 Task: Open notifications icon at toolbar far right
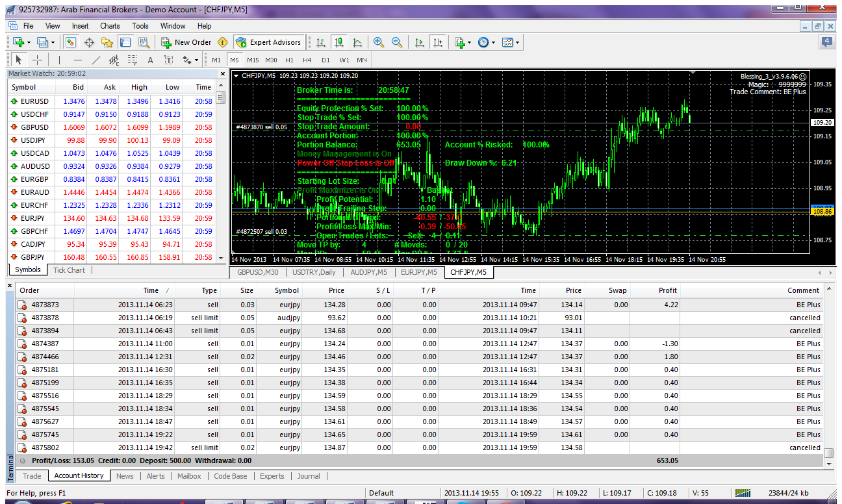827,42
